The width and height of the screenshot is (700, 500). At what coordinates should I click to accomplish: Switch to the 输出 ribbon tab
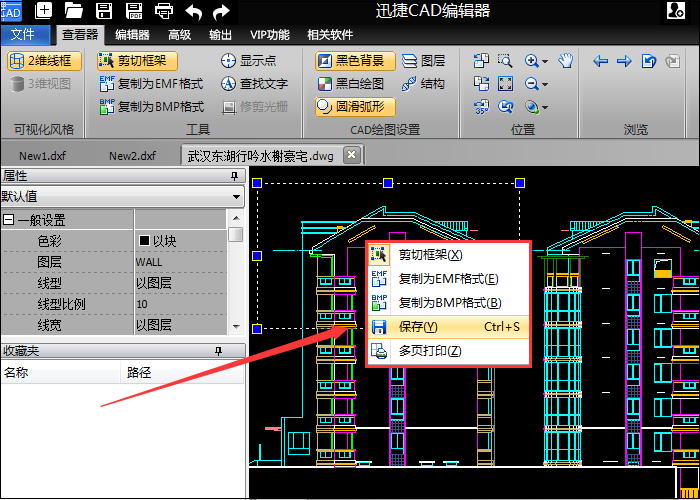pos(221,35)
